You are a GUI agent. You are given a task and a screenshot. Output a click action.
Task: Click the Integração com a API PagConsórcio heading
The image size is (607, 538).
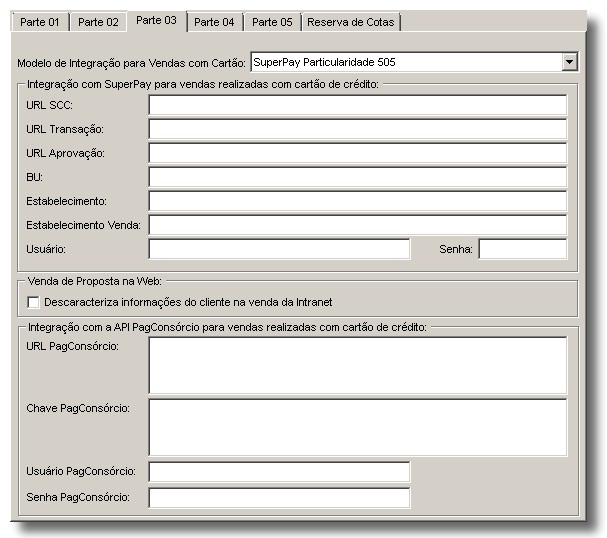click(x=227, y=327)
